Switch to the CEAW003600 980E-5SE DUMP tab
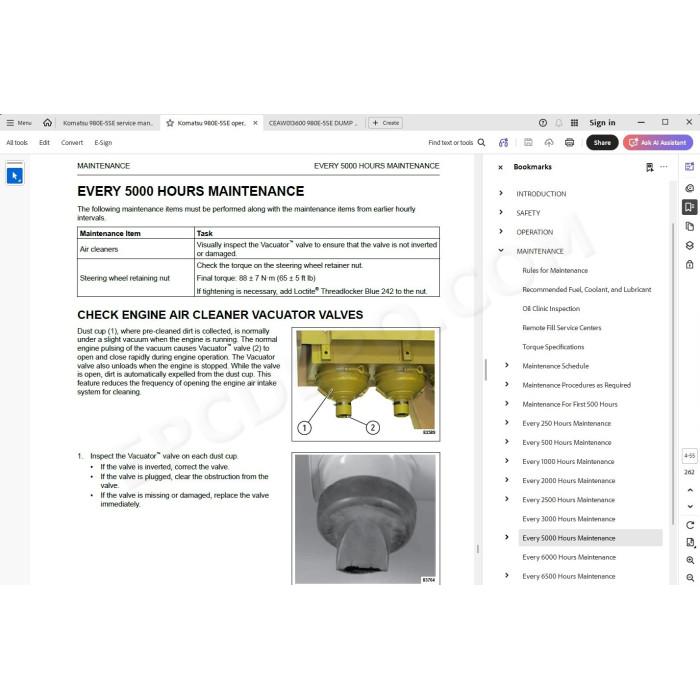 click(313, 123)
